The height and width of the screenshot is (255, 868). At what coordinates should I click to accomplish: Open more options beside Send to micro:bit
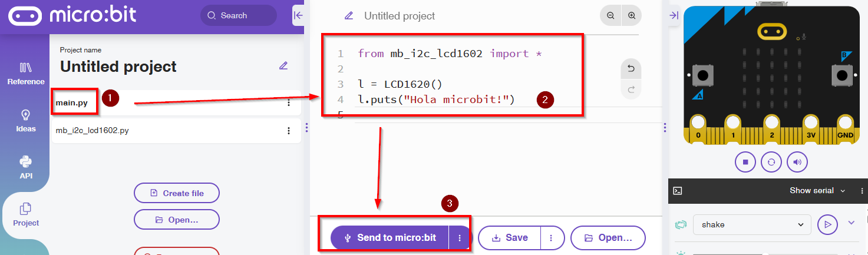point(460,238)
